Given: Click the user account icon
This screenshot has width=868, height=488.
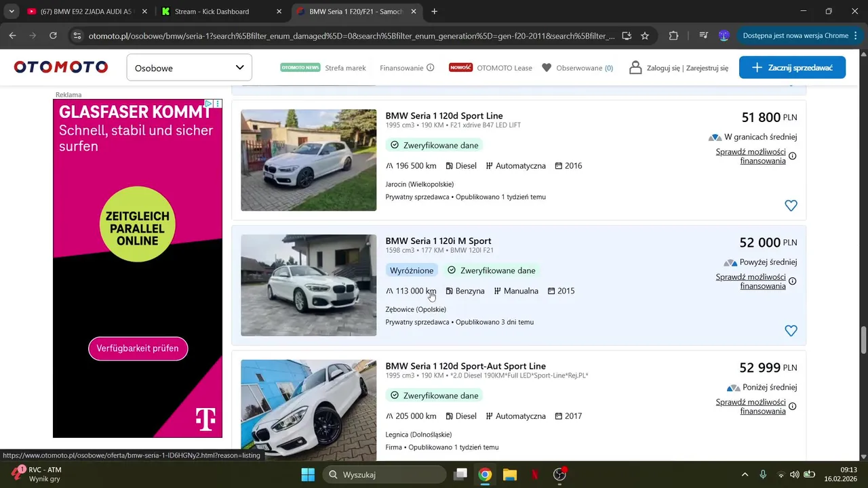Looking at the screenshot, I should (x=635, y=68).
